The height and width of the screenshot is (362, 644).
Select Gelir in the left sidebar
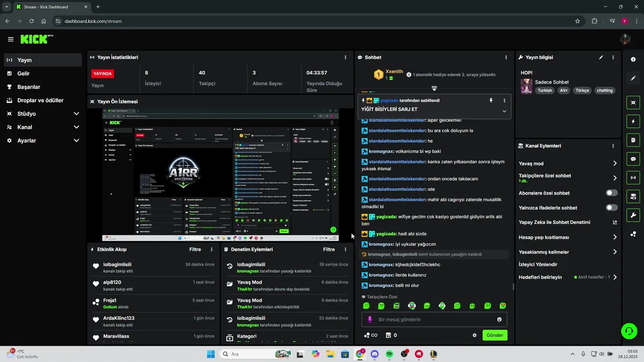click(x=43, y=73)
